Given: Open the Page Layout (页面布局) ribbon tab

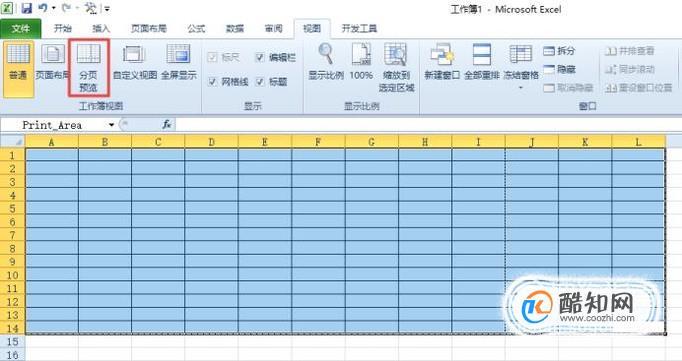Looking at the screenshot, I should [x=149, y=29].
